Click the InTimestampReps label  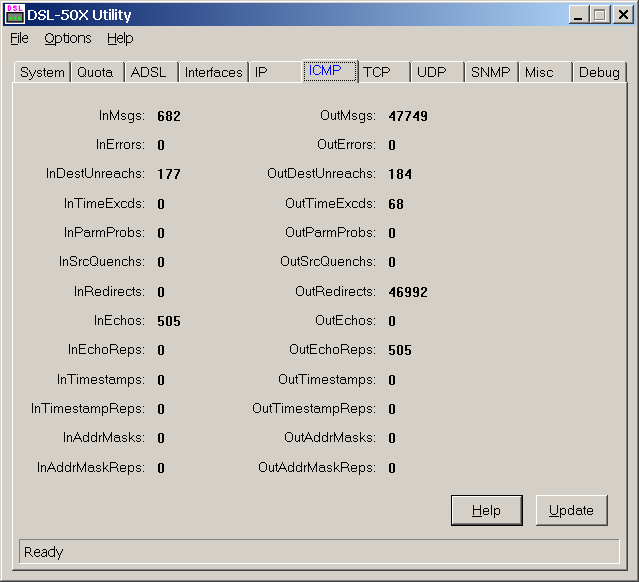[88, 408]
